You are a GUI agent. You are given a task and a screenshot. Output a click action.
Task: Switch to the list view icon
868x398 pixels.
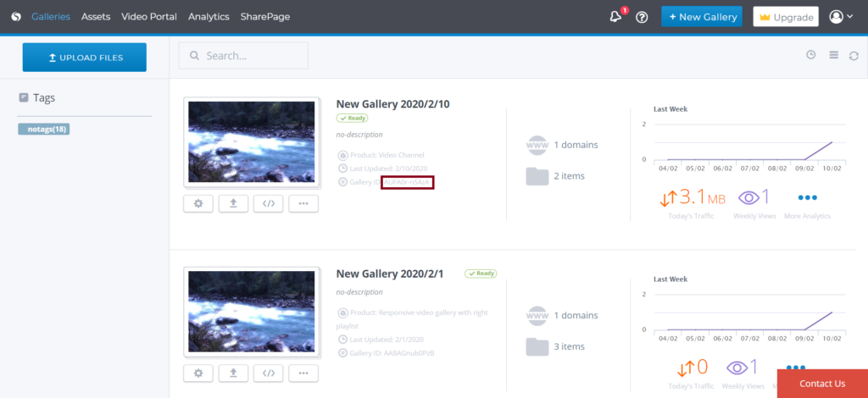pyautogui.click(x=833, y=56)
